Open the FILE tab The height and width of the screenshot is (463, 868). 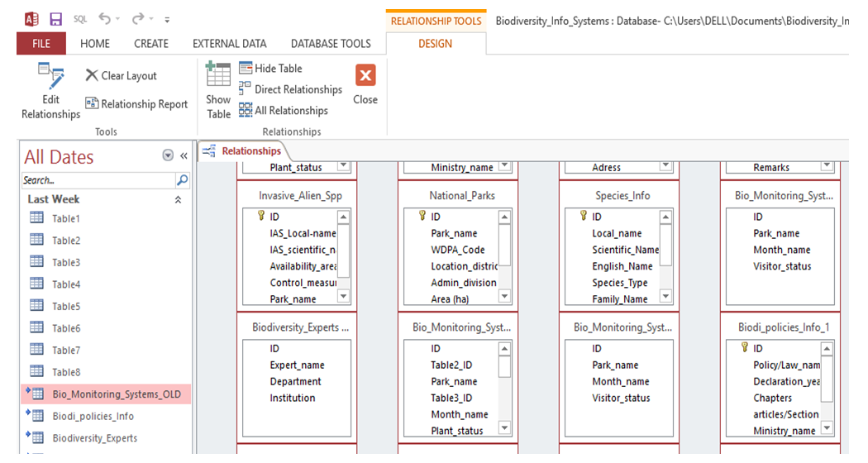coord(41,44)
